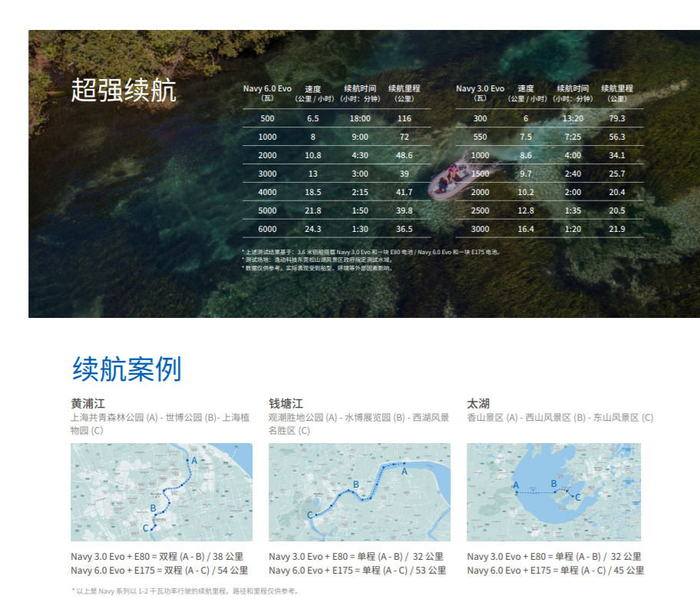Click marker C on the 太湖 map

(578, 498)
